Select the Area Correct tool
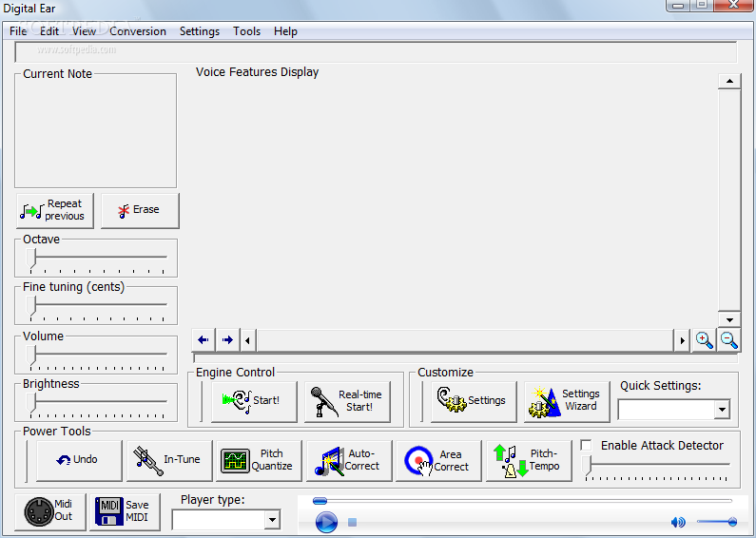The width and height of the screenshot is (756, 538). (x=438, y=460)
